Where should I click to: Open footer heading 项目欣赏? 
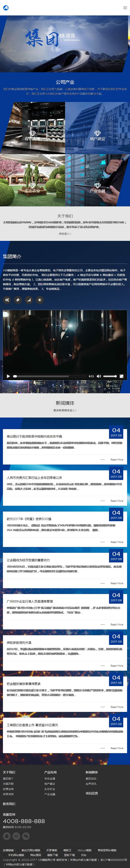pos(92,793)
